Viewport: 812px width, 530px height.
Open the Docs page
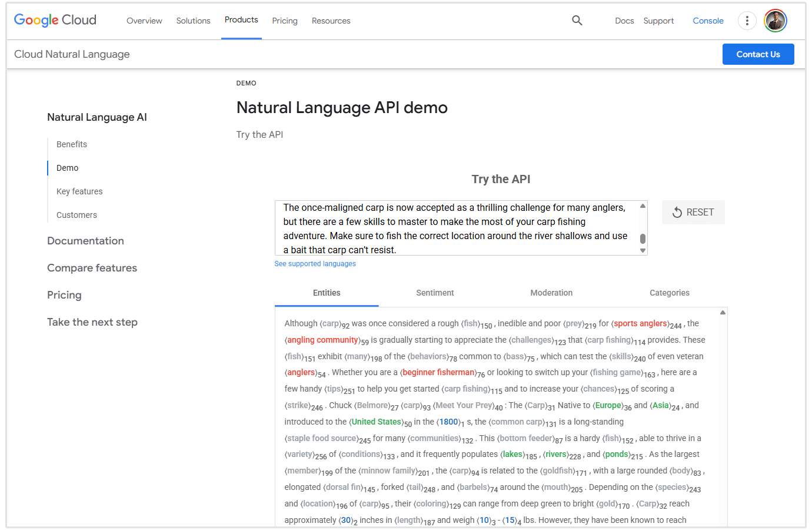(624, 20)
